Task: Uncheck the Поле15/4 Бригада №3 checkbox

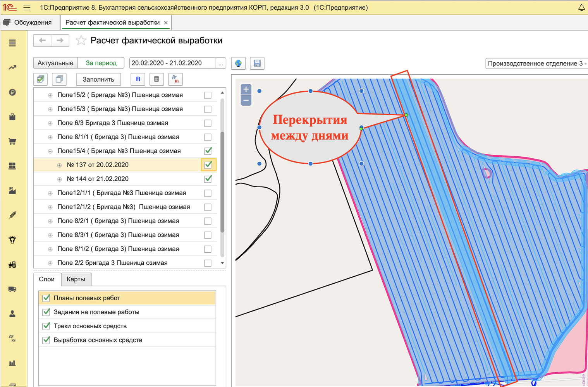Action: 208,151
